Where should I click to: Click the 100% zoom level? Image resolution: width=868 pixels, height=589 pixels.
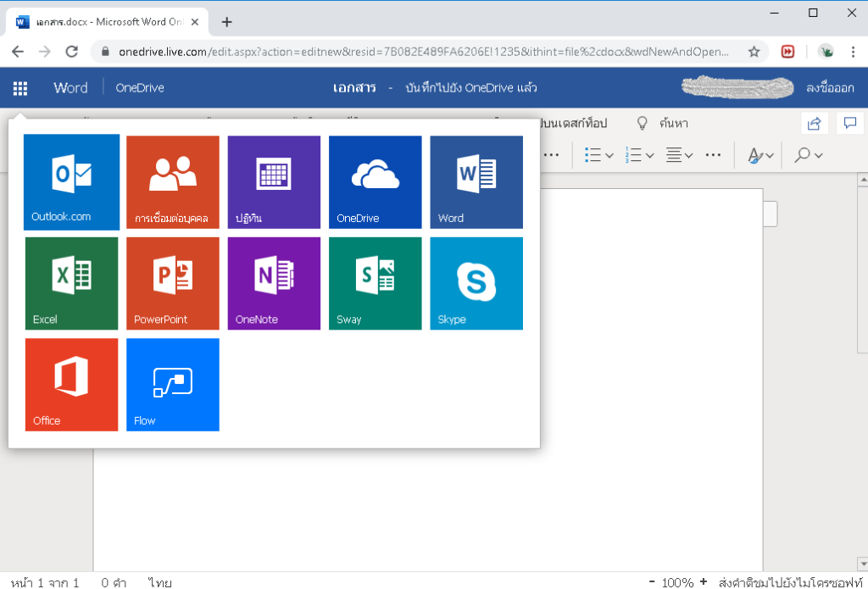point(677,582)
